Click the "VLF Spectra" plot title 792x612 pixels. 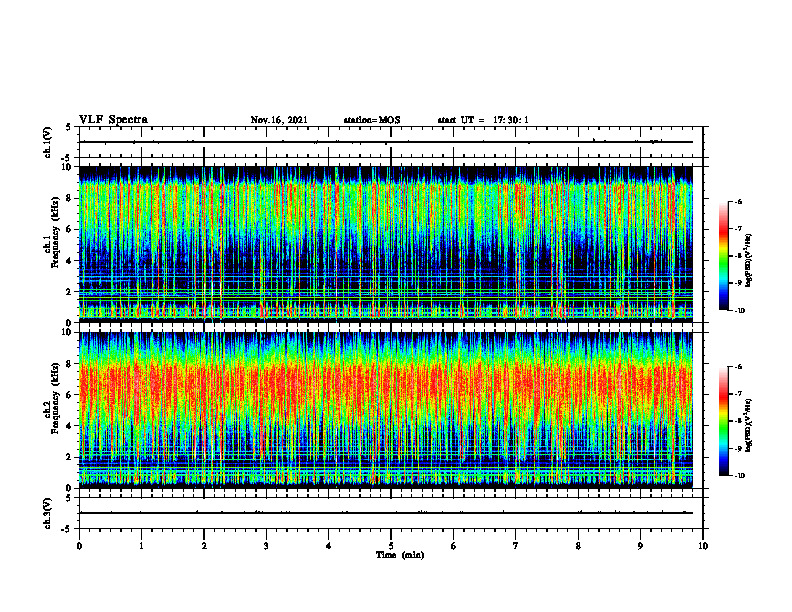113,120
